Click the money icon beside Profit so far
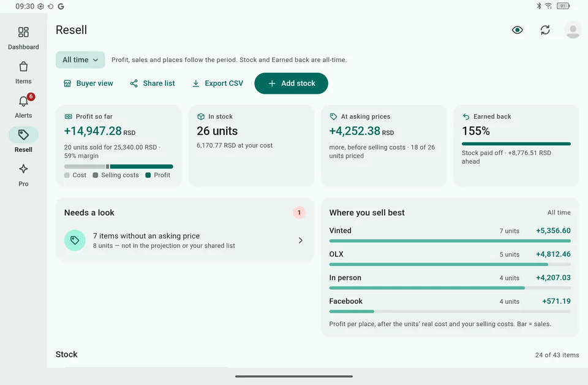Viewport: 588px width, 385px height. (x=68, y=116)
